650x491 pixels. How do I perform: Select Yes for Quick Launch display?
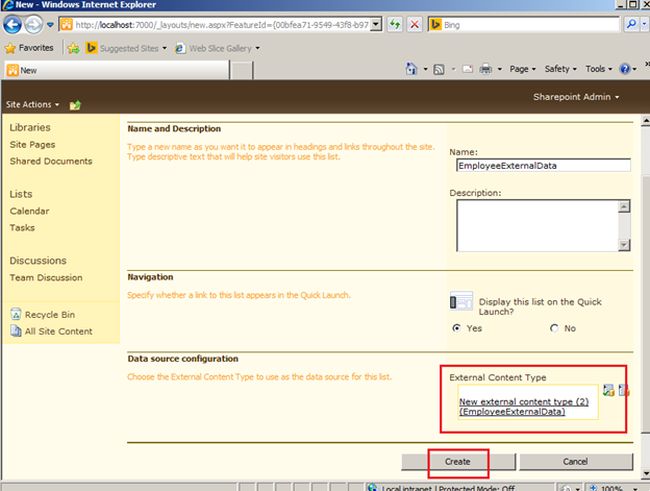point(456,328)
